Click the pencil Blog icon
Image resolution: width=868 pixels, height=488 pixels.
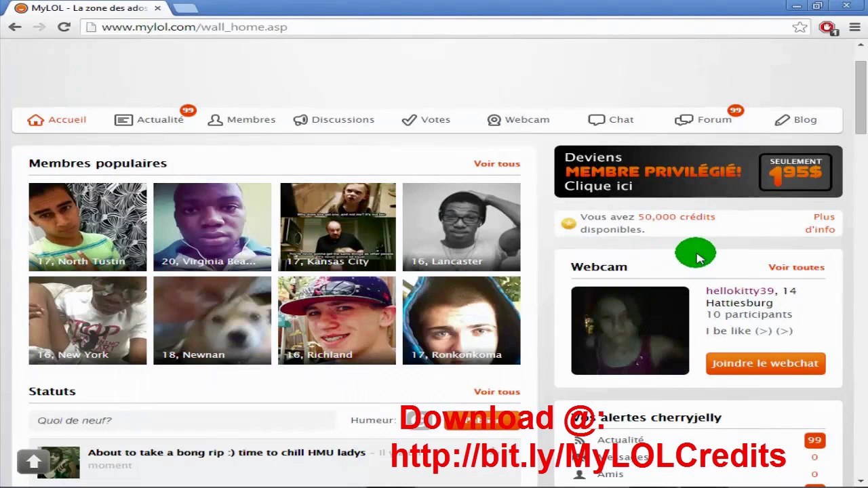(x=782, y=120)
